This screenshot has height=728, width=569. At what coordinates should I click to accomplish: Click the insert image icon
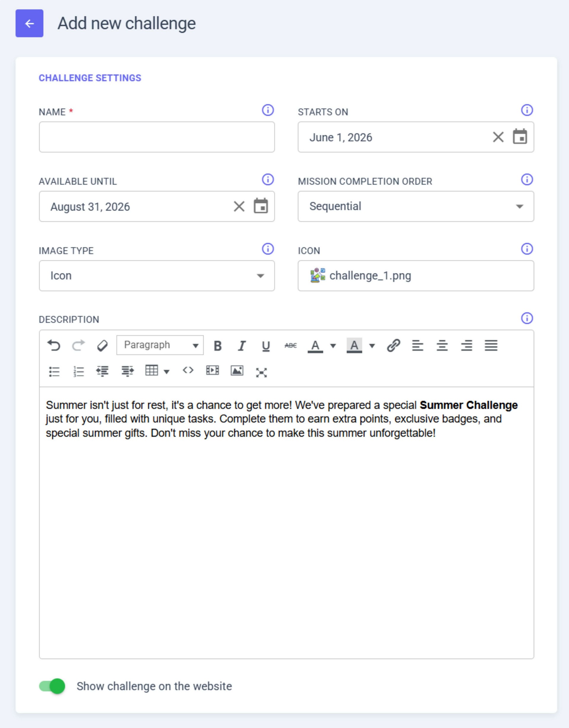point(237,370)
